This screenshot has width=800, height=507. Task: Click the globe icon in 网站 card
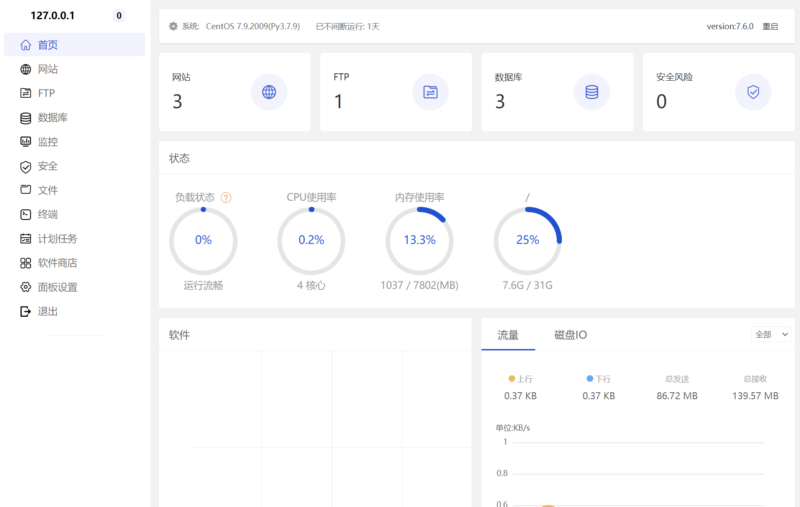(x=268, y=92)
